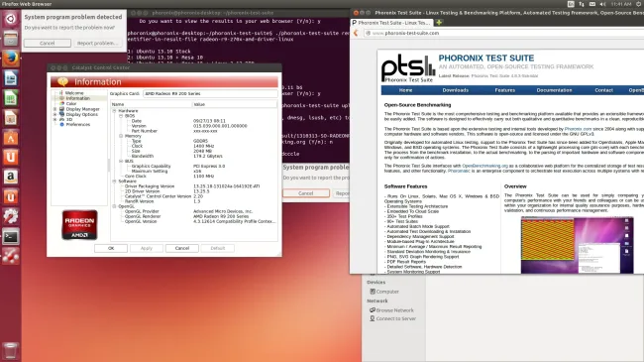Select Preferences in the Catalyst sidebar
Viewport: 644px width, 362px height.
(77, 124)
